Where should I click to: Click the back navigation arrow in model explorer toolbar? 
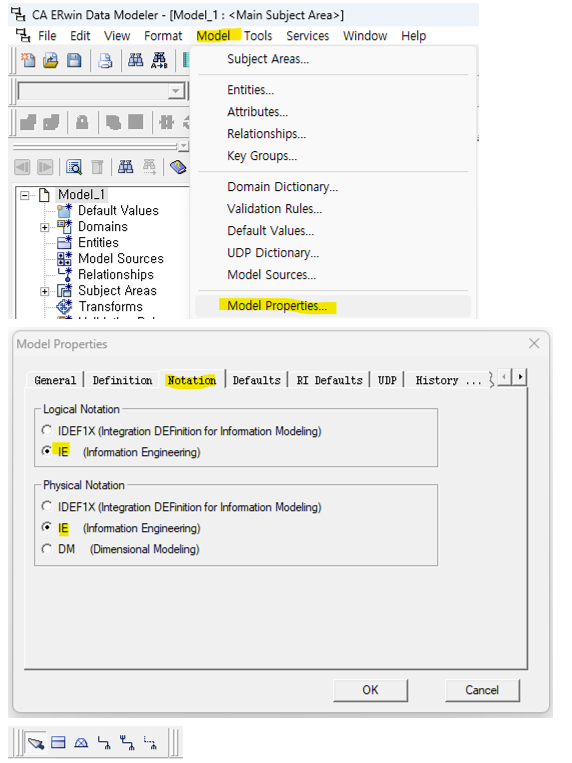click(x=22, y=167)
